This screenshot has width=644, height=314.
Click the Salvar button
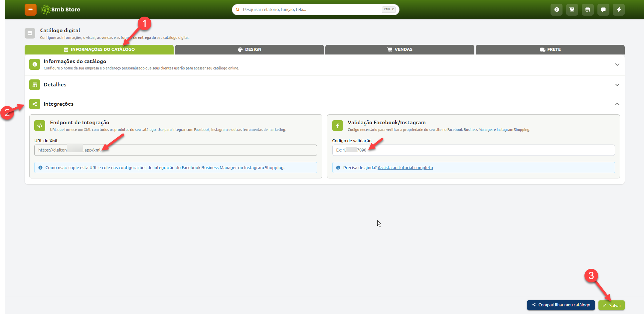(x=611, y=305)
